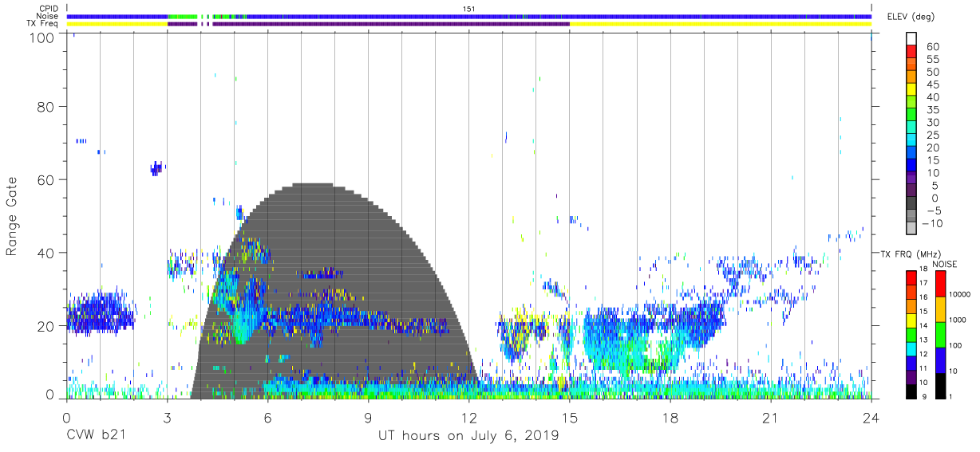
Task: Click the 100 tick on Range Gate axis
Action: point(43,37)
